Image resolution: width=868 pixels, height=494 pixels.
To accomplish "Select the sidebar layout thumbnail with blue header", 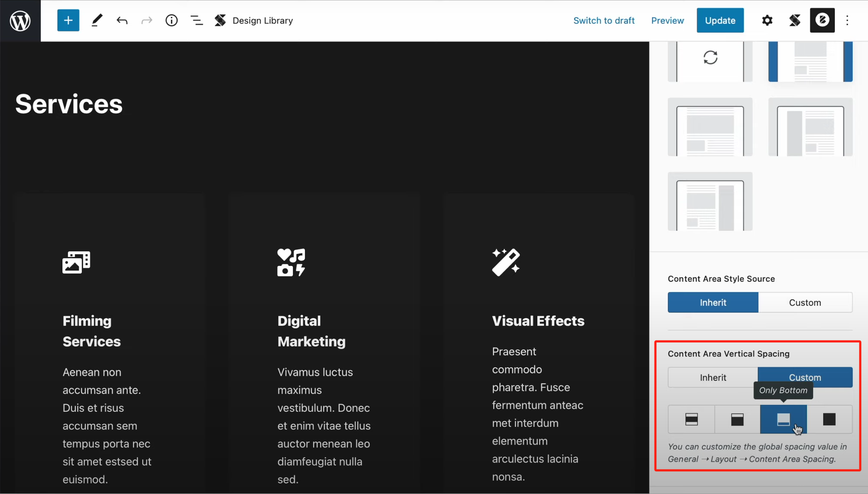I will 810,61.
